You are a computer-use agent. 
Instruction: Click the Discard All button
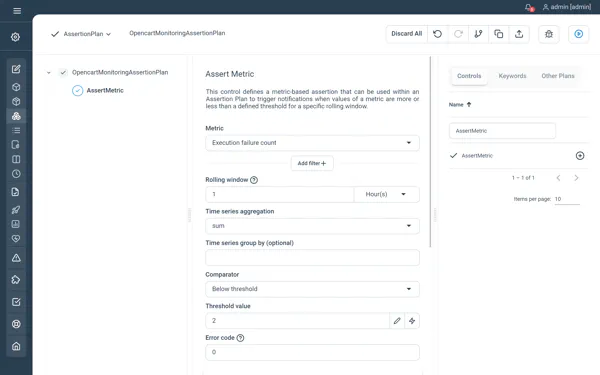(406, 34)
